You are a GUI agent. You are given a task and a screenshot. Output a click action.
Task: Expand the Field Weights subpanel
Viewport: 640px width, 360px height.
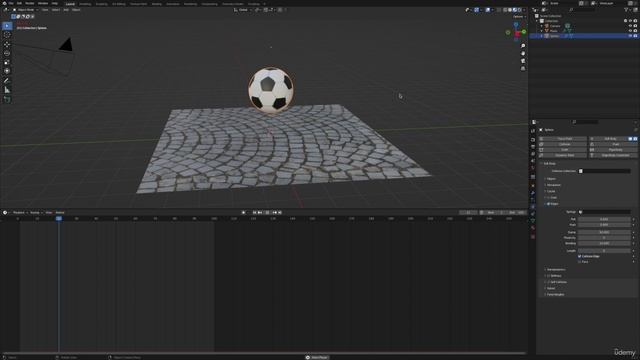[x=555, y=294]
